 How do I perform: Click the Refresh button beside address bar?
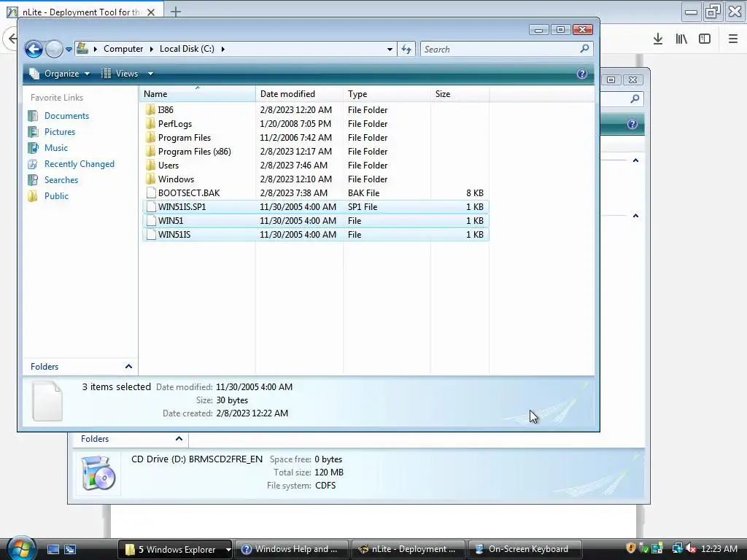(406, 49)
